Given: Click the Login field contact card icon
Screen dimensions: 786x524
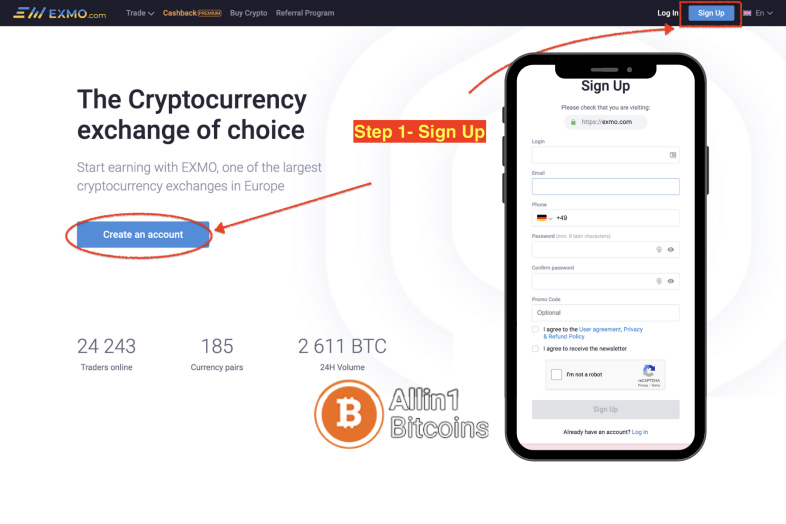Looking at the screenshot, I should tap(673, 155).
